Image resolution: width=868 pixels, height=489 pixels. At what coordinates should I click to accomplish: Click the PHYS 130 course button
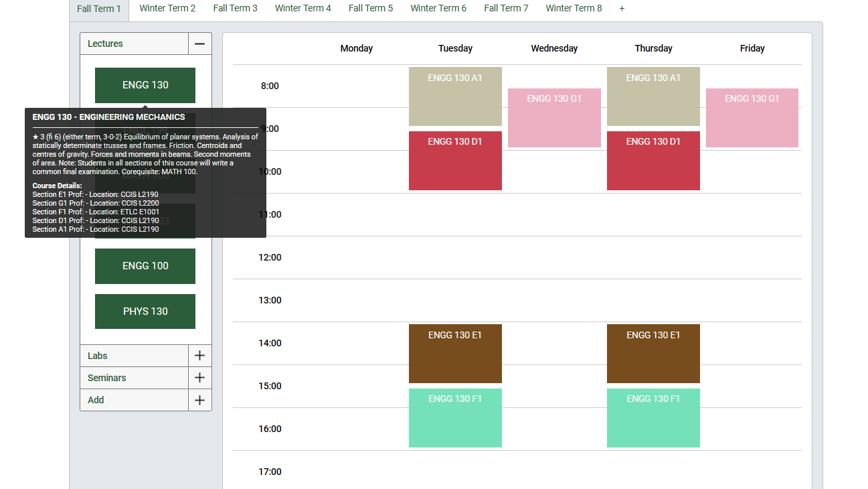[145, 311]
